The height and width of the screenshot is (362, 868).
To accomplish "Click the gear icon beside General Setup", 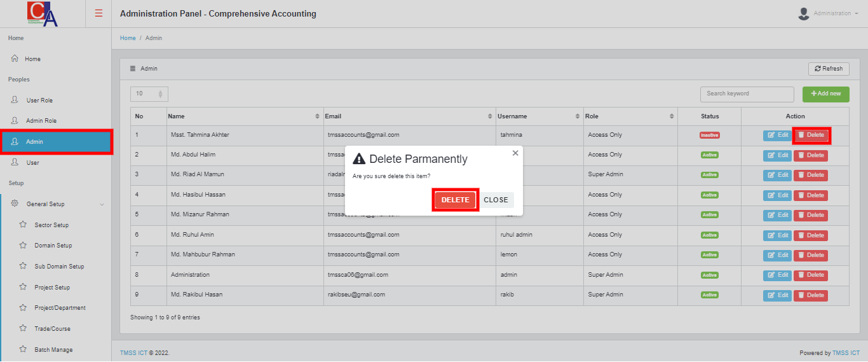I will (x=15, y=204).
